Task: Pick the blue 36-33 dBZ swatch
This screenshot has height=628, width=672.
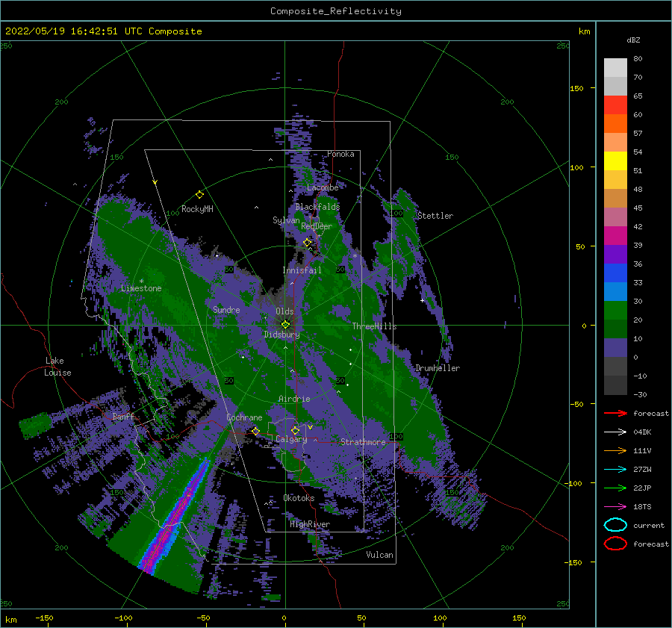Action: coord(615,273)
